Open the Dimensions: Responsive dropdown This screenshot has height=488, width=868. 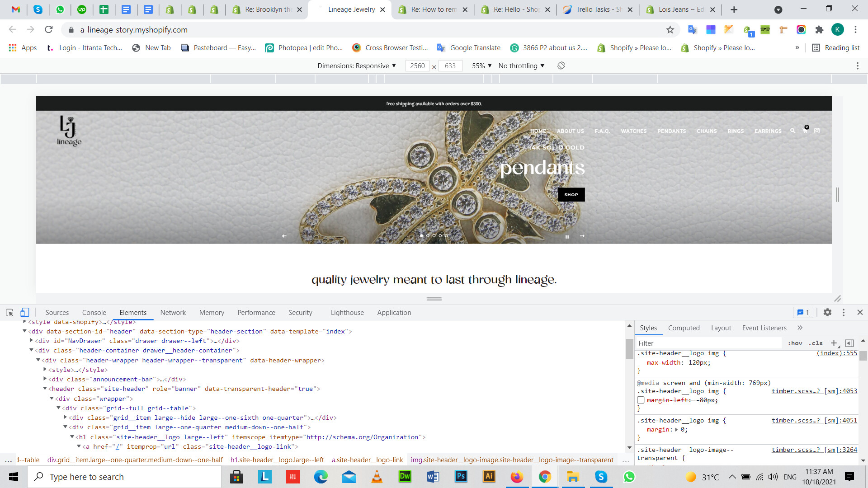click(x=357, y=66)
